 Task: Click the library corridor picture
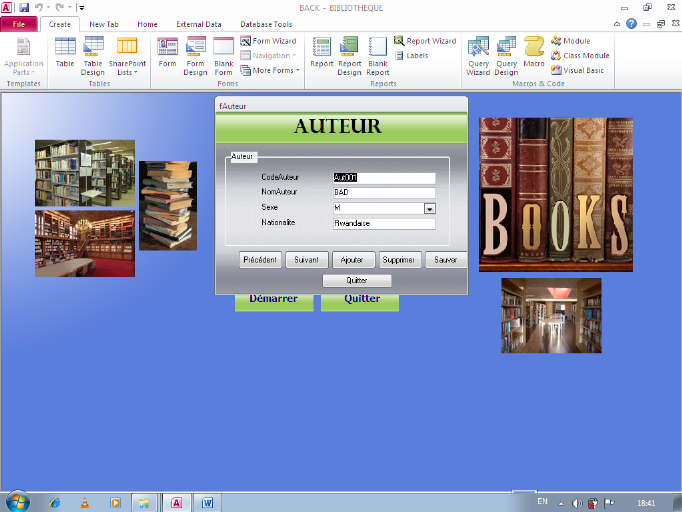coord(551,316)
